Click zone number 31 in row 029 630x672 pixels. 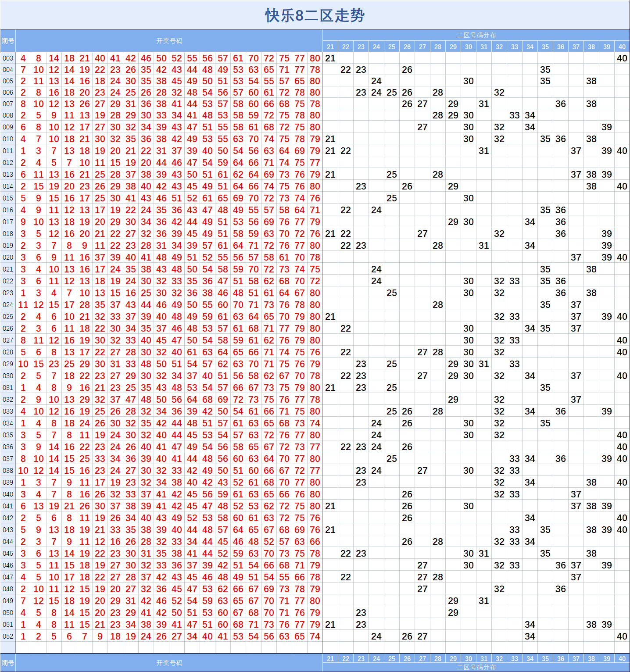pyautogui.click(x=484, y=364)
